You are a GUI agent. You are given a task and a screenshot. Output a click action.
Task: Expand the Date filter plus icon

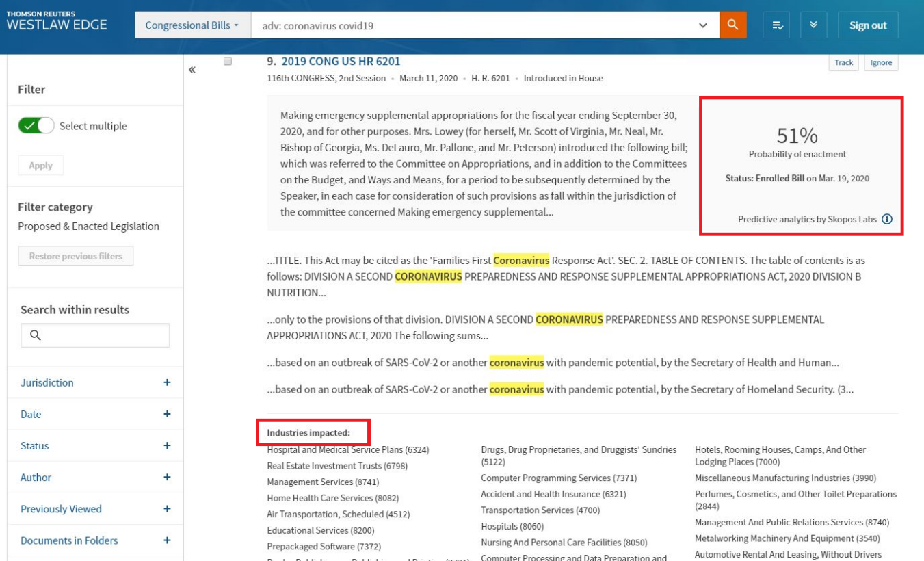tap(167, 414)
